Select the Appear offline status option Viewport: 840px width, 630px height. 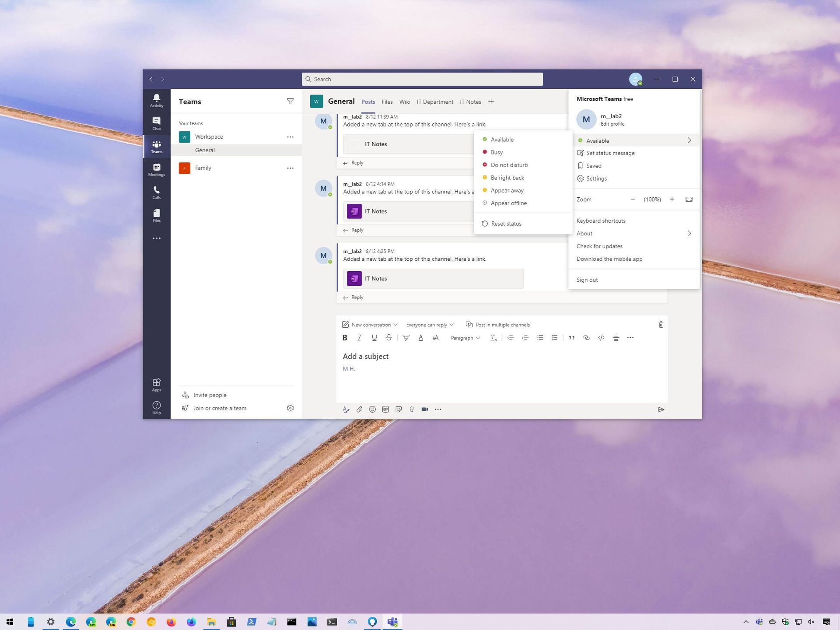[509, 203]
